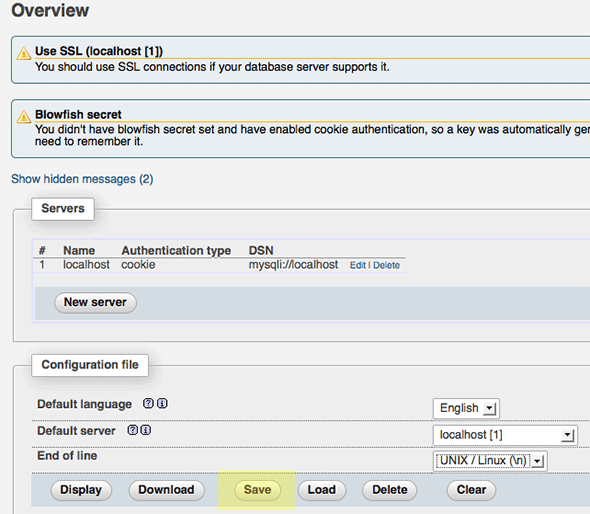Click the Delete configuration button

[x=390, y=490]
